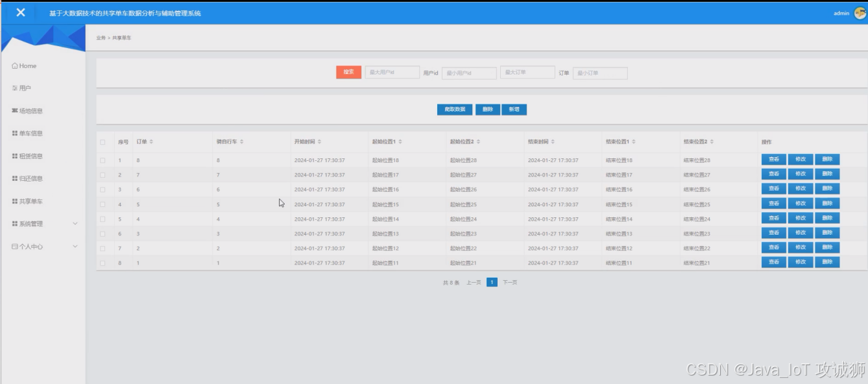The width and height of the screenshot is (868, 384).
Task: Click the sort icon on 订单 column
Action: click(x=151, y=141)
